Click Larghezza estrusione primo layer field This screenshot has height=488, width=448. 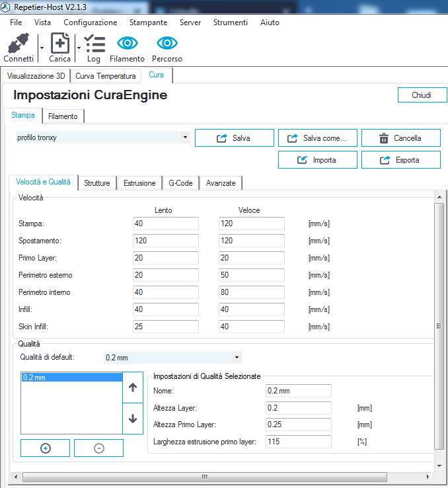[x=299, y=442]
